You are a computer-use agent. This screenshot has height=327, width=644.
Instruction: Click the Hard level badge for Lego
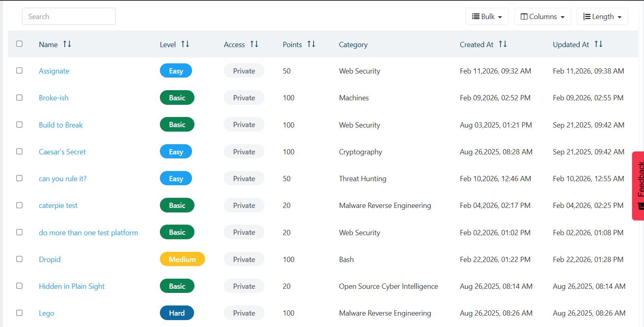pos(177,313)
